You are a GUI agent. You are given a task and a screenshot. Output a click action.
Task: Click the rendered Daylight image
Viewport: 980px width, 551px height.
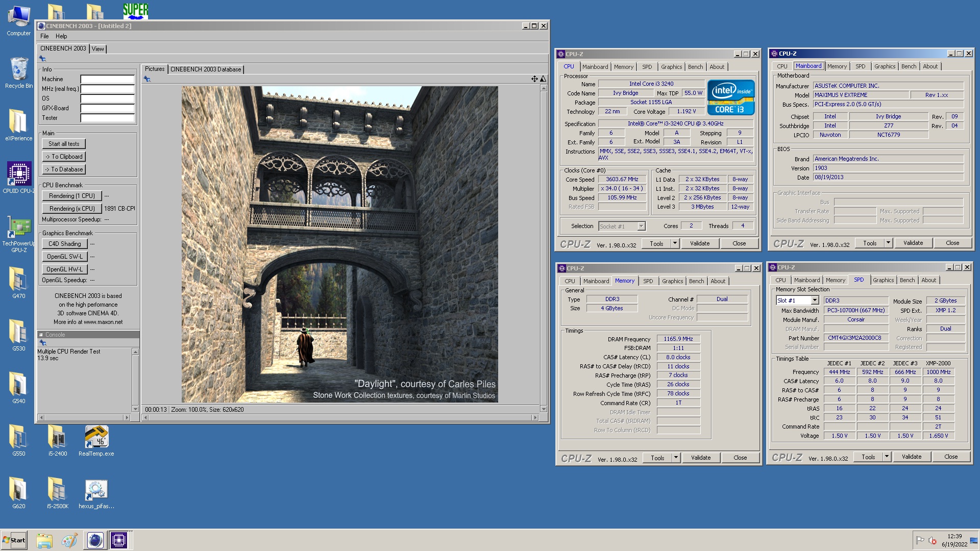pos(340,244)
